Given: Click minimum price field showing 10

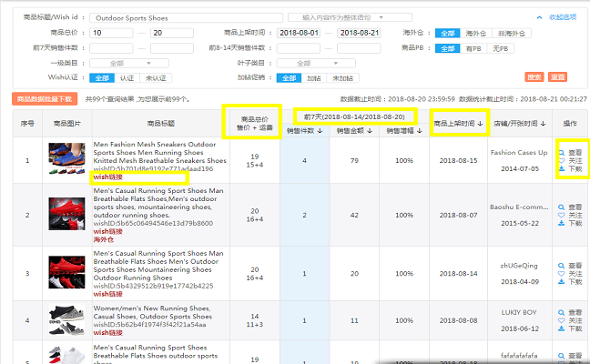Looking at the screenshot, I should click(x=111, y=33).
